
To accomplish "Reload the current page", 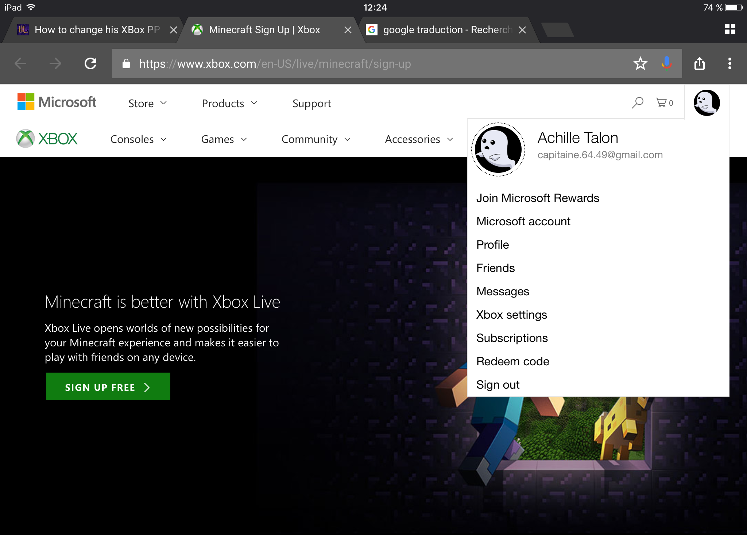I will (90, 63).
